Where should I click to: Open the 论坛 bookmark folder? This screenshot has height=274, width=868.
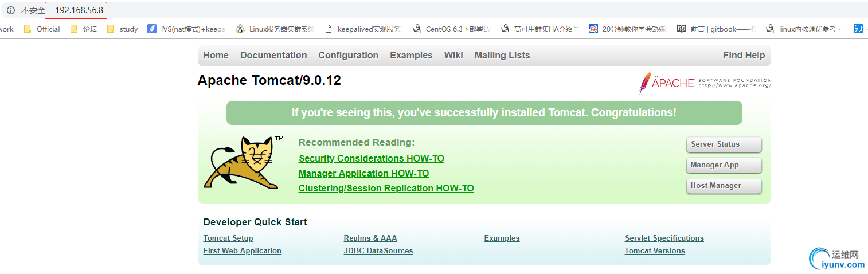84,29
